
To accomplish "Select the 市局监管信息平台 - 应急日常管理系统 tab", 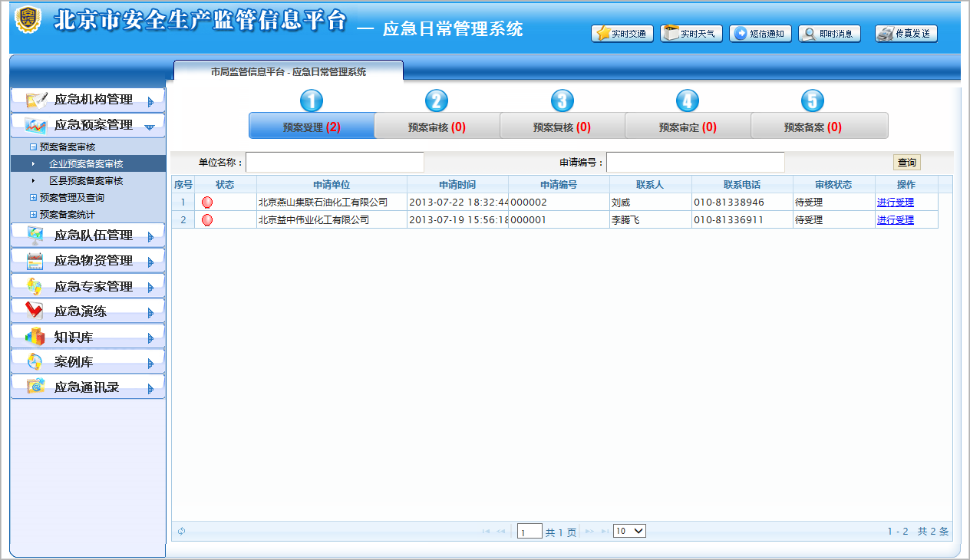I will pos(289,72).
